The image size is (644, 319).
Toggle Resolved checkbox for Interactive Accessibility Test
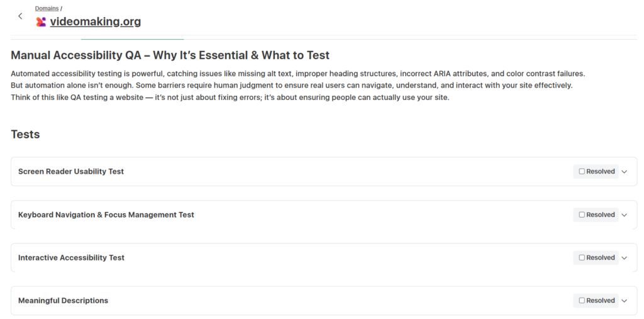pyautogui.click(x=582, y=257)
